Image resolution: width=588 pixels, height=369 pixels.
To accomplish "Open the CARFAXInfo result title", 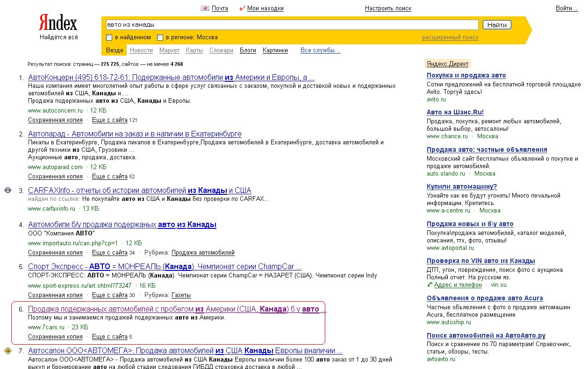I will (x=139, y=191).
